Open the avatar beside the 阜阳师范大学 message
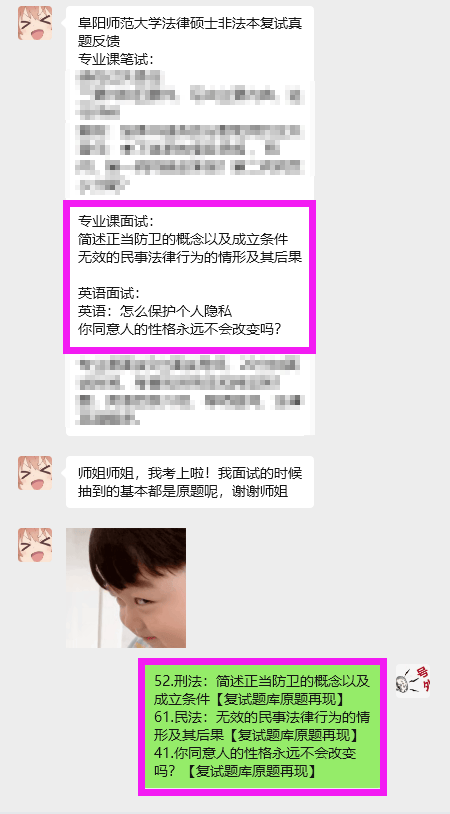The height and width of the screenshot is (814, 450). point(35,23)
